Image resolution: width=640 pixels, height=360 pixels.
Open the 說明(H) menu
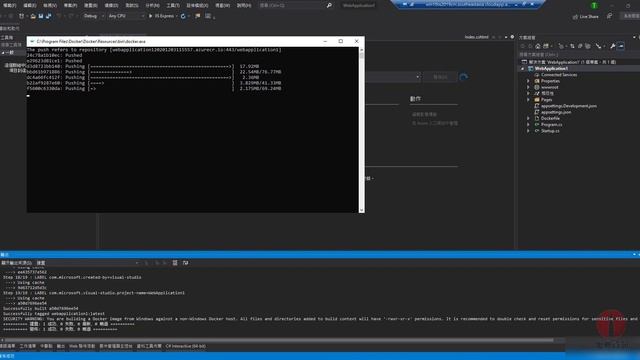coord(244,5)
